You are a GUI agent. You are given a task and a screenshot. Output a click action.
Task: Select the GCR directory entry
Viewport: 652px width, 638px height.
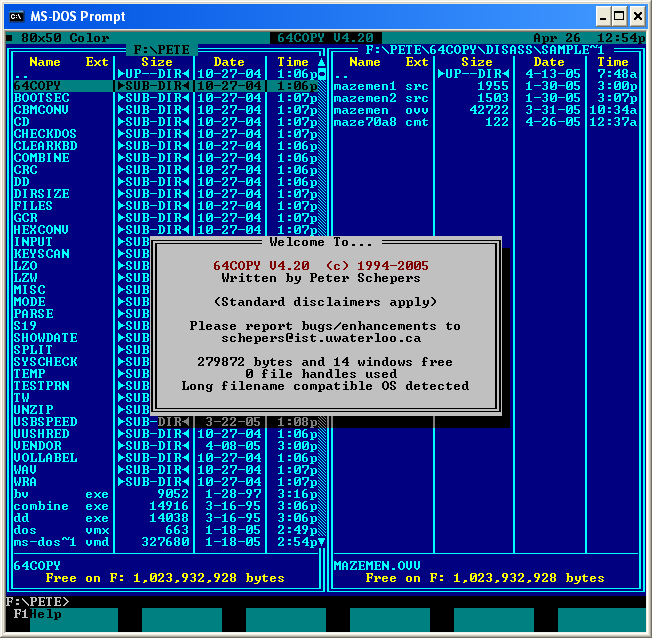click(165, 218)
